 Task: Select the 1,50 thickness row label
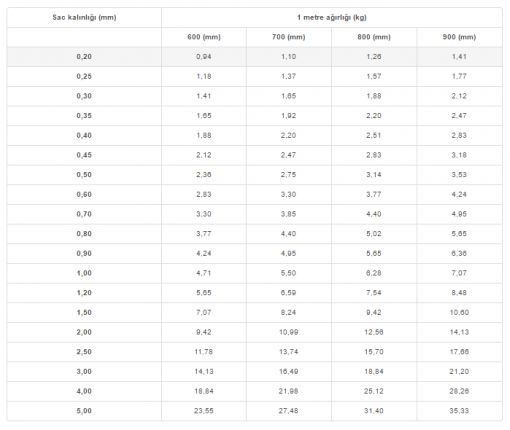[x=84, y=312]
